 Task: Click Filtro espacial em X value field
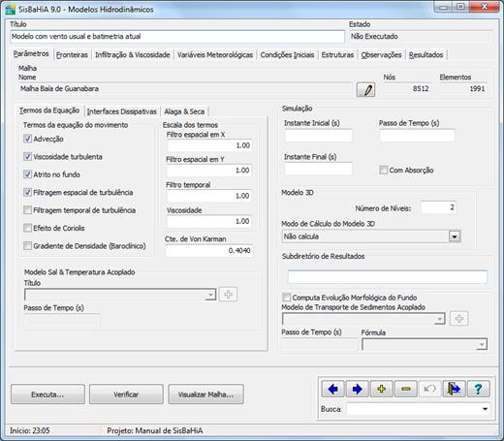pyautogui.click(x=209, y=145)
